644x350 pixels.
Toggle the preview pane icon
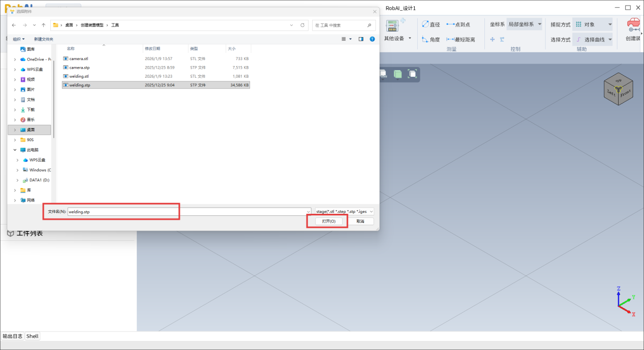[x=361, y=39]
